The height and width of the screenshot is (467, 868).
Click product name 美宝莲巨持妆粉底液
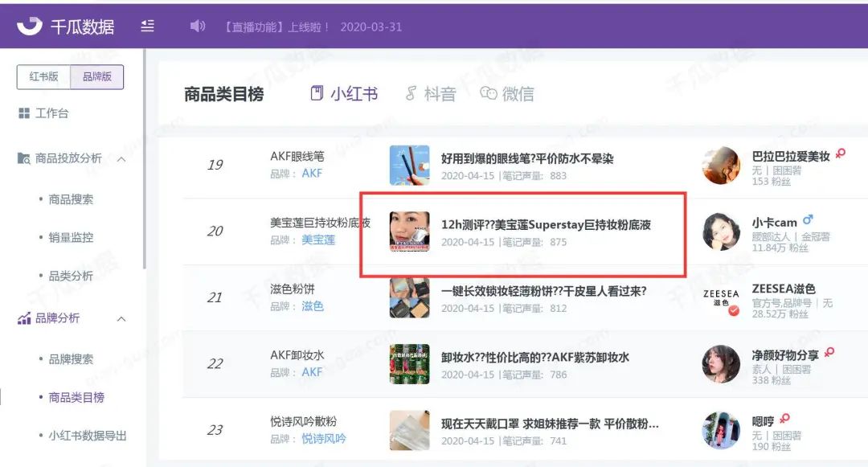pos(321,223)
